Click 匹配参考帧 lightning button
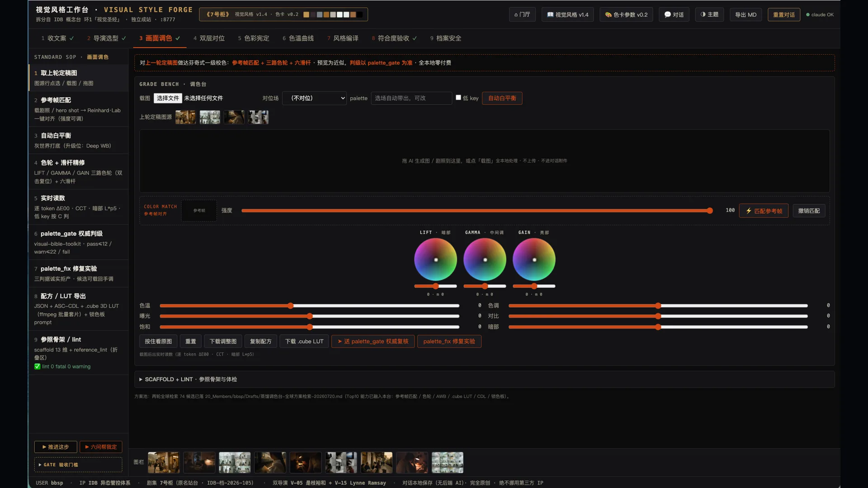The height and width of the screenshot is (488, 868). tap(764, 211)
